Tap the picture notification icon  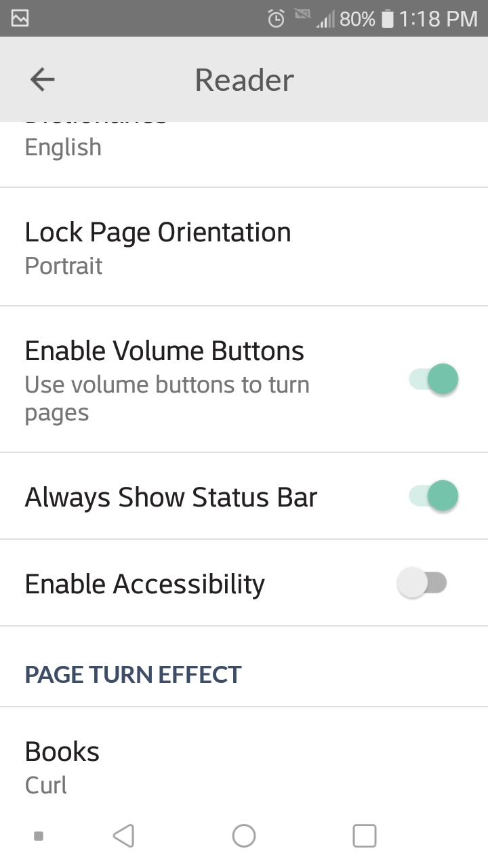click(20, 19)
